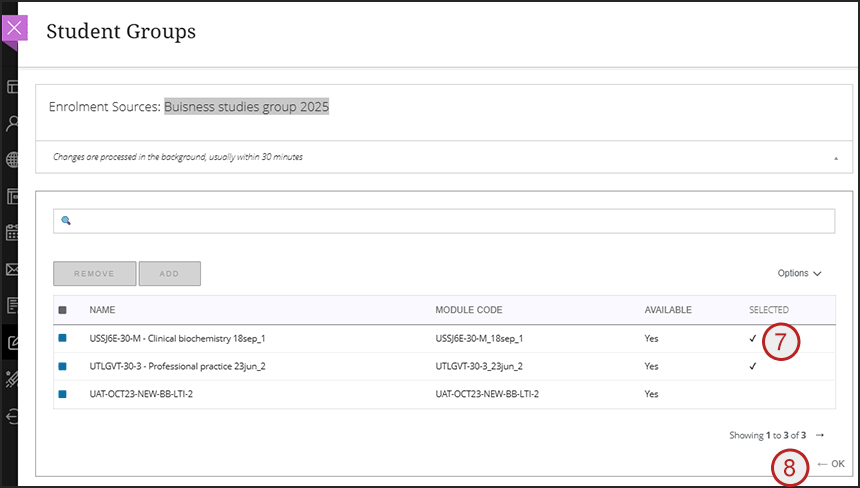Tick checkbox for Professional practice 23jun_2 row
The width and height of the screenshot is (860, 488).
(63, 366)
